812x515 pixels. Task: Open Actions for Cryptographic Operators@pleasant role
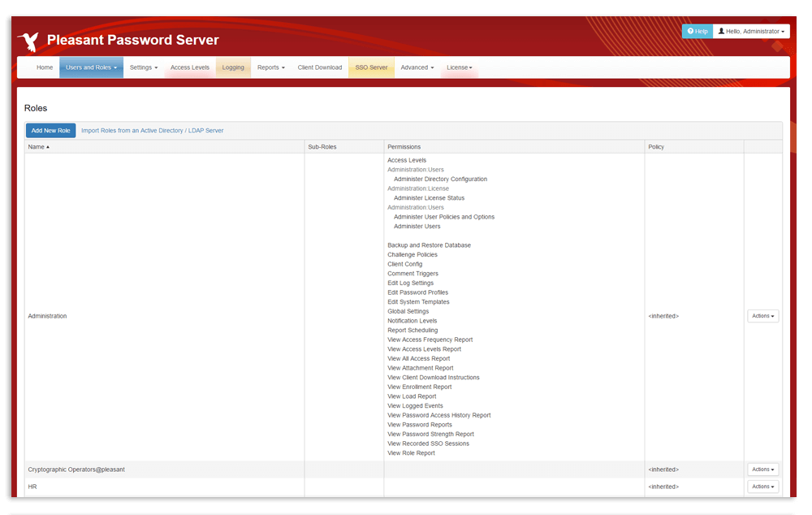(762, 470)
